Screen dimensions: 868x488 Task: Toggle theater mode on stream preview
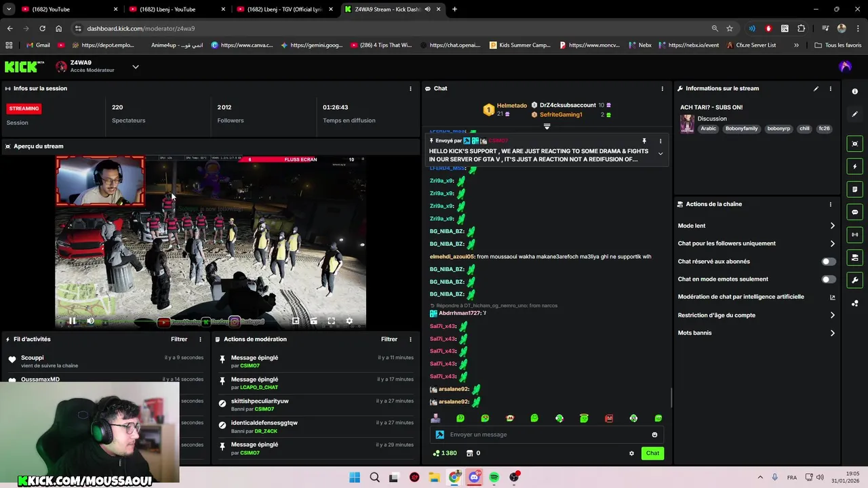(x=313, y=321)
